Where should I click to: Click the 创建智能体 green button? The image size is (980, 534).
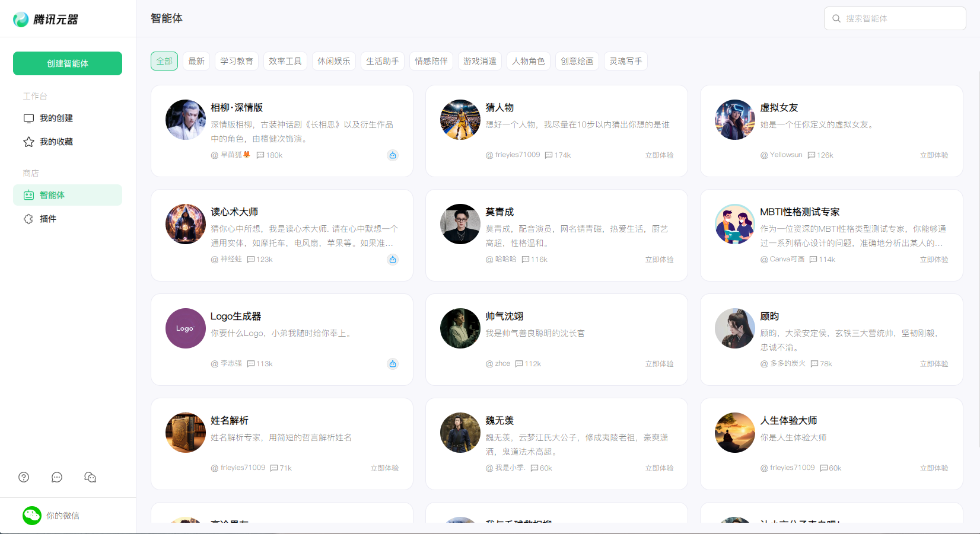click(68, 63)
